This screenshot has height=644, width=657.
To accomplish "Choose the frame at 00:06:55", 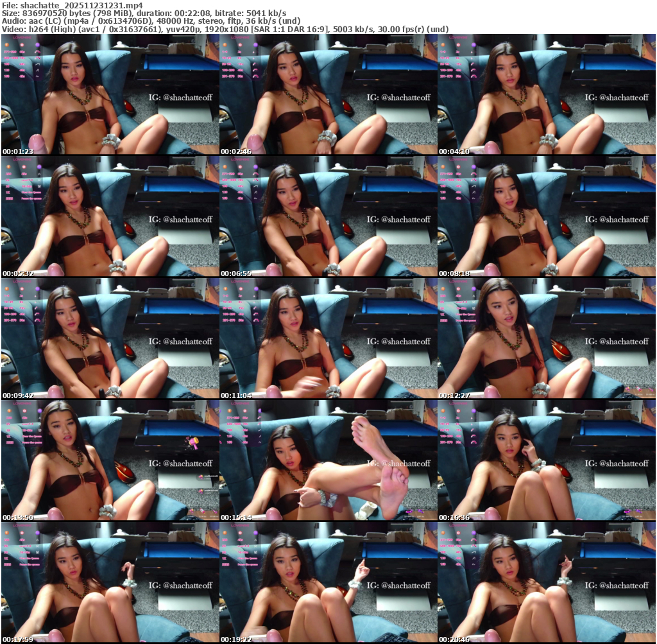I will point(328,216).
